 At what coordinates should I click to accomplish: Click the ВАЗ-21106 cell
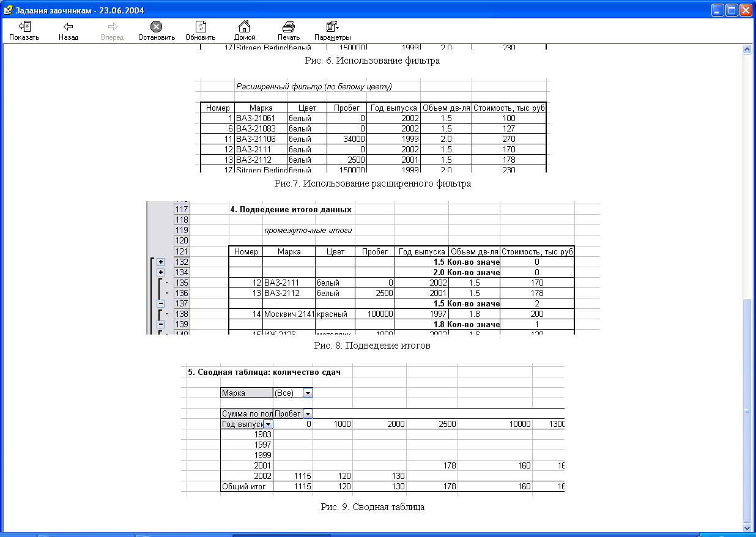[261, 139]
